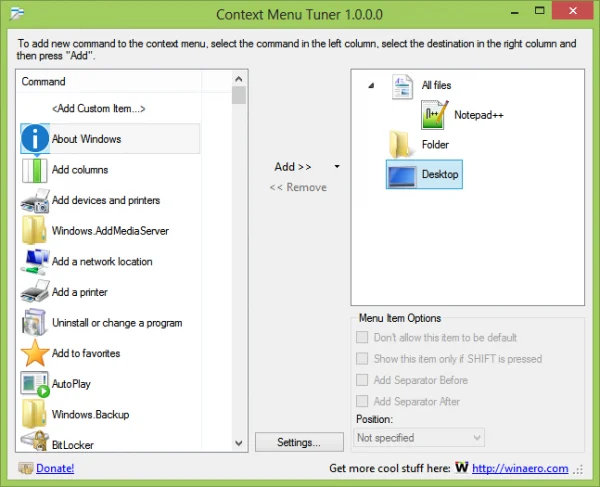600x487 pixels.
Task: Open the Position dropdown showing Not specified
Action: pos(419,438)
